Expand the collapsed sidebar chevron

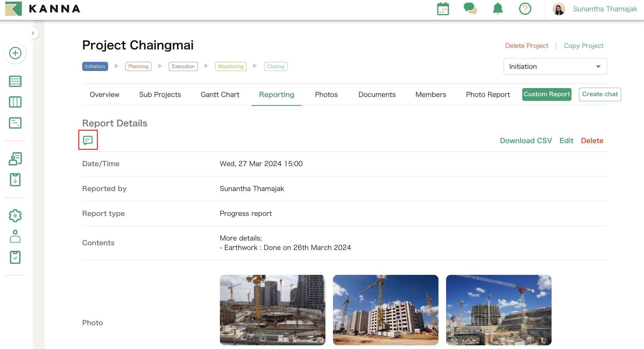tap(33, 33)
